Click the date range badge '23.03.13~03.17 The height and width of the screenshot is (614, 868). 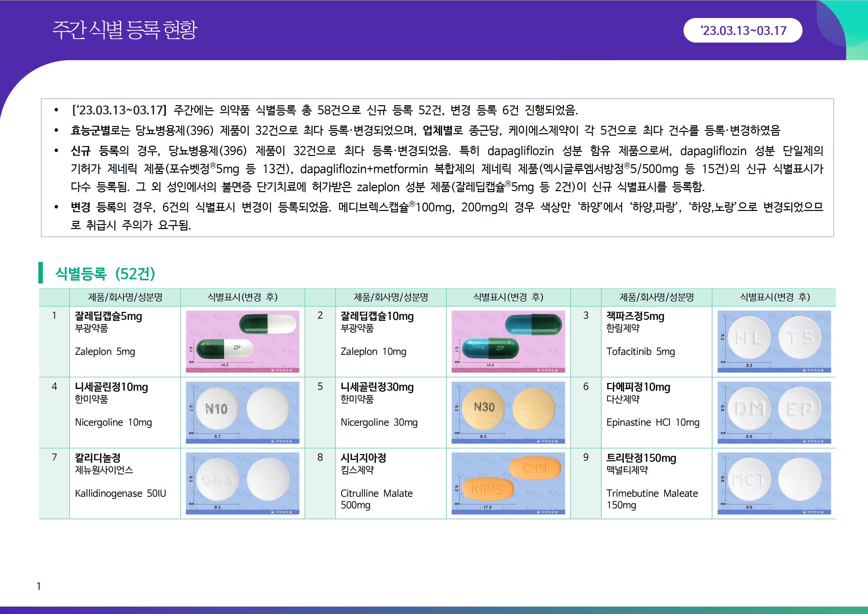[x=743, y=30]
